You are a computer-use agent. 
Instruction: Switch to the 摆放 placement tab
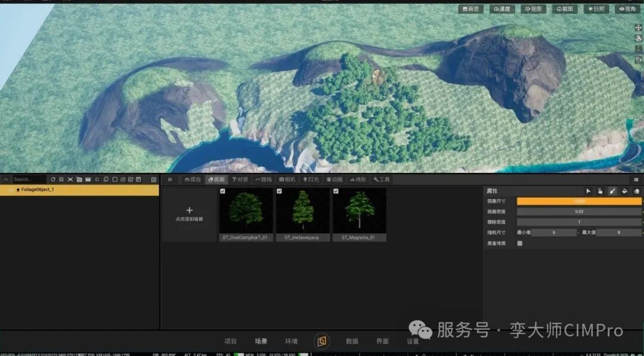coord(193,179)
